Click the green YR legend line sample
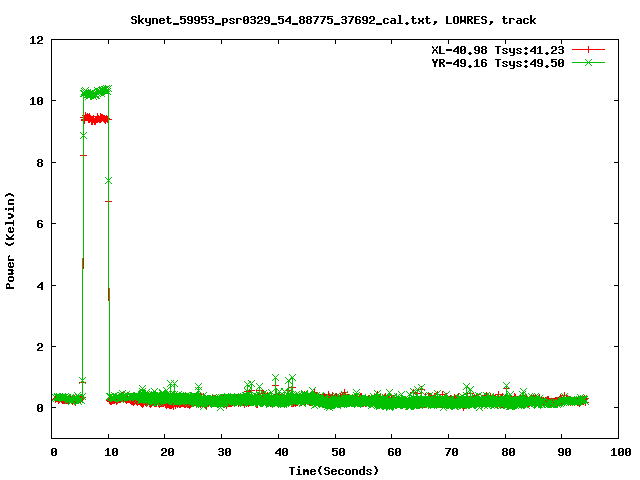Screen dimensions: 640x480 click(x=588, y=62)
